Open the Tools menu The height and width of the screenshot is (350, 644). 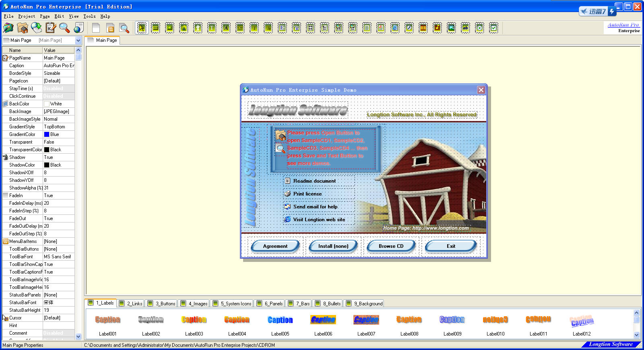89,16
